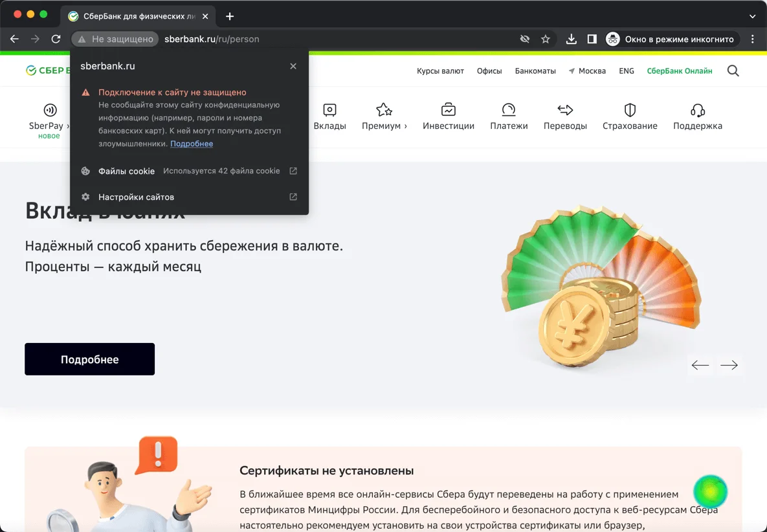Click the address bar URL sberbank.ru/ru/person

(212, 39)
